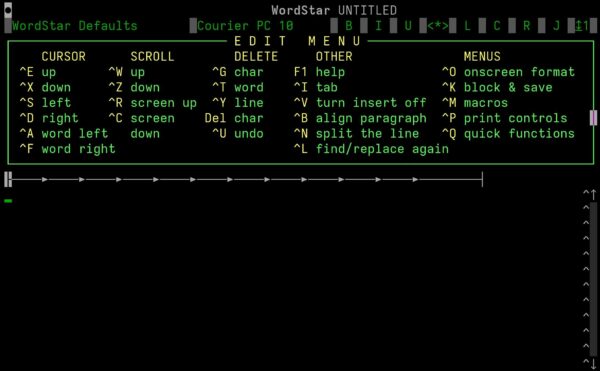Toggle Italic with the I style button
Image resolution: width=600 pixels, height=371 pixels.
point(378,26)
